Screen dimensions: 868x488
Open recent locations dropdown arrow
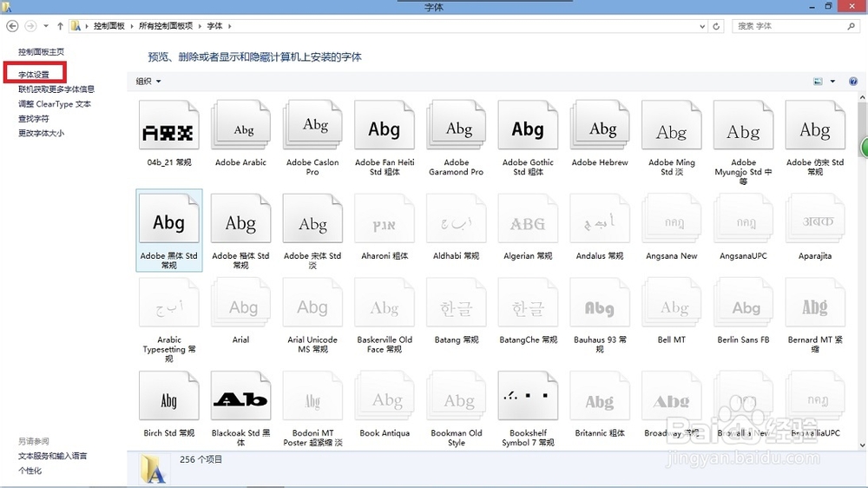46,26
